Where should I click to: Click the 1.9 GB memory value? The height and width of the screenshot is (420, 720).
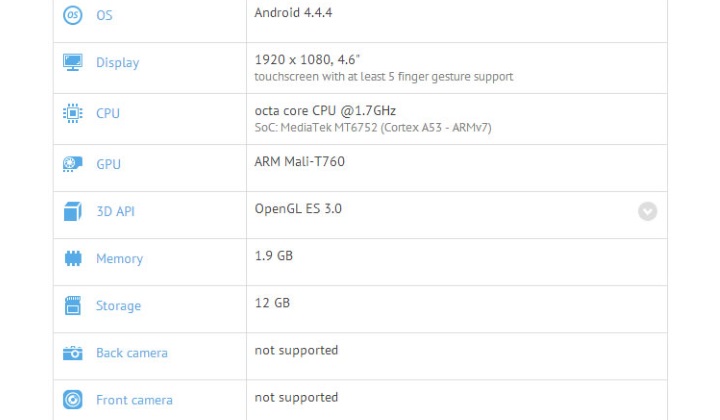click(274, 255)
